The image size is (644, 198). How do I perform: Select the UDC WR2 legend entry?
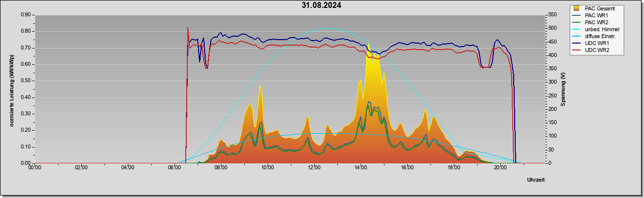[x=597, y=50]
